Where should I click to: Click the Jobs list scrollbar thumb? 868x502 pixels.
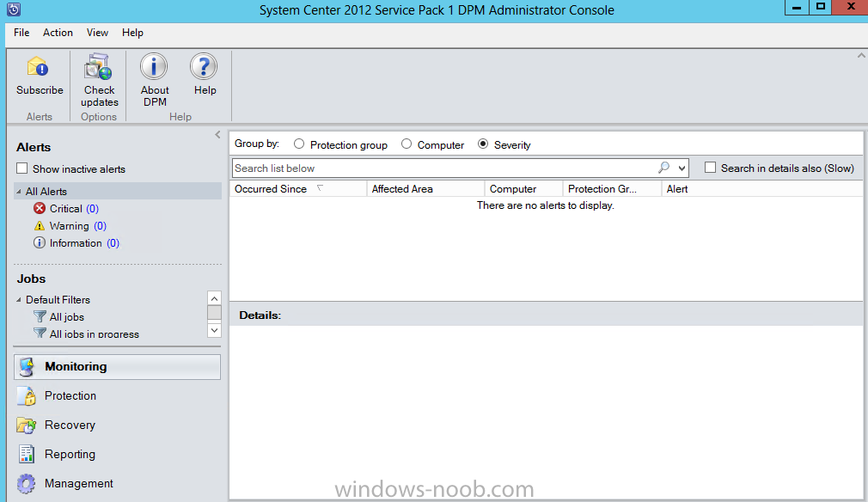(x=214, y=313)
